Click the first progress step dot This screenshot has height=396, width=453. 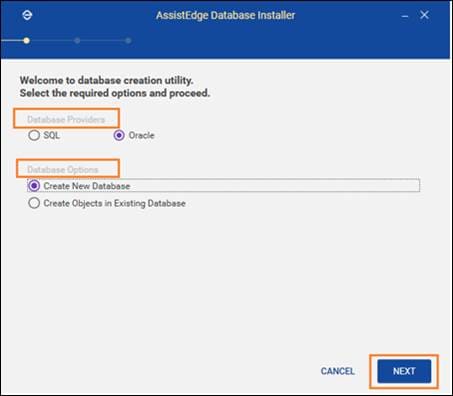tap(26, 41)
